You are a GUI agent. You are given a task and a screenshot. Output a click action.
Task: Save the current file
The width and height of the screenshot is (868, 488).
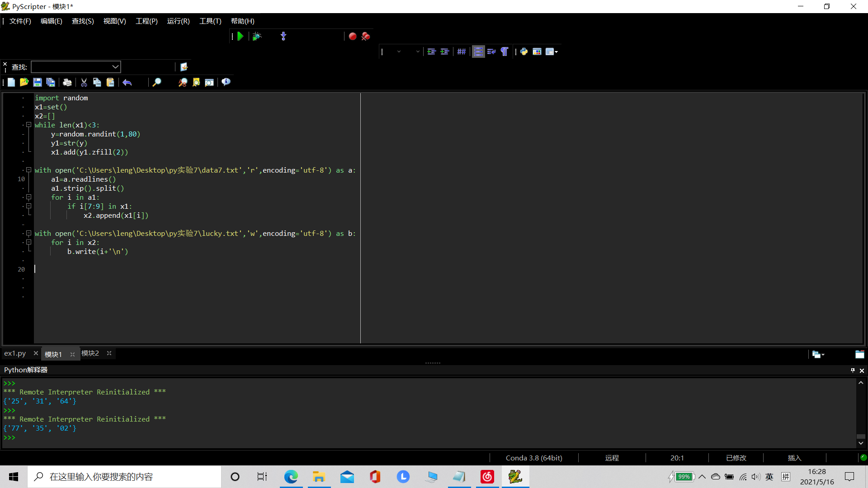(38, 82)
